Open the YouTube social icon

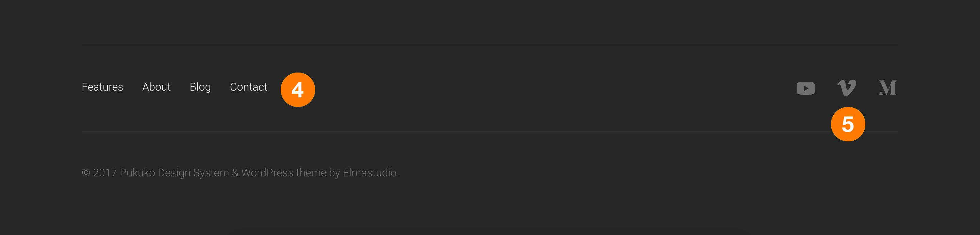coord(805,88)
